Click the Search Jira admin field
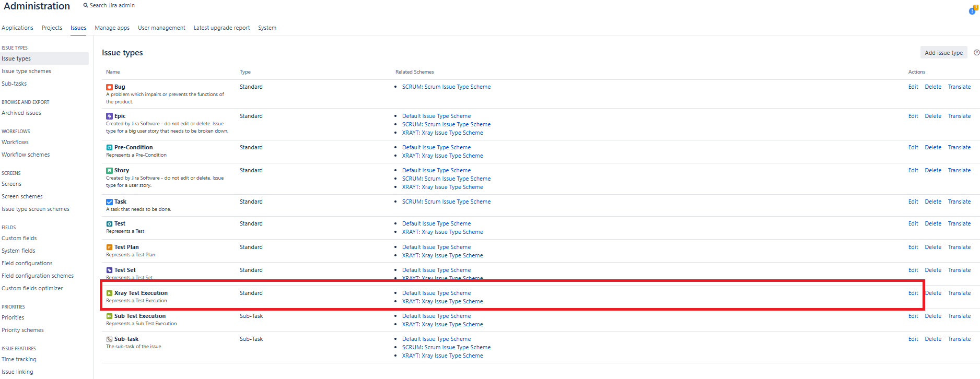The width and height of the screenshot is (980, 379). point(112,6)
